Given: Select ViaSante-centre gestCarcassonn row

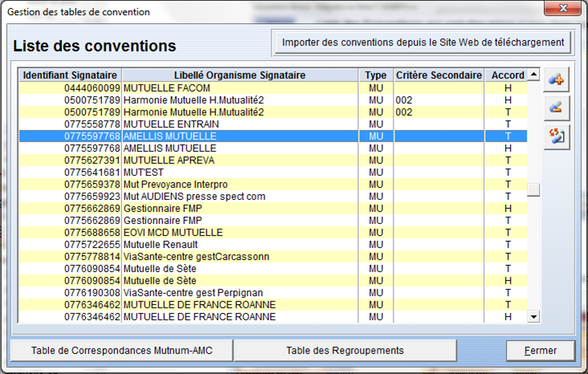Looking at the screenshot, I should pyautogui.click(x=273, y=257).
